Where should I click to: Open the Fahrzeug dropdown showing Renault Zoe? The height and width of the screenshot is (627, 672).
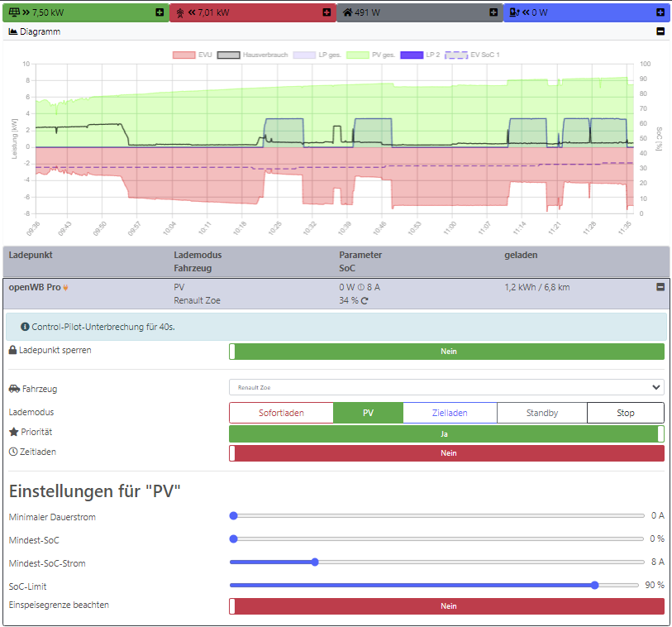click(x=446, y=387)
